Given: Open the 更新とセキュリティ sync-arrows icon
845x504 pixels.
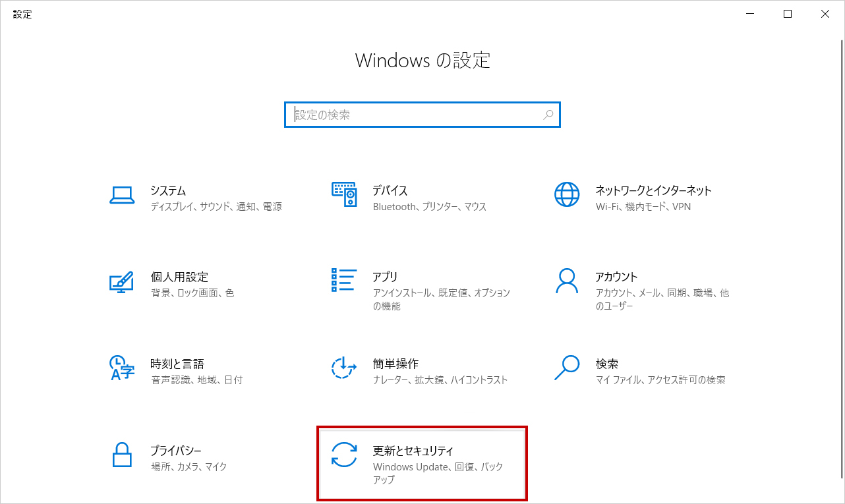Looking at the screenshot, I should pos(344,455).
